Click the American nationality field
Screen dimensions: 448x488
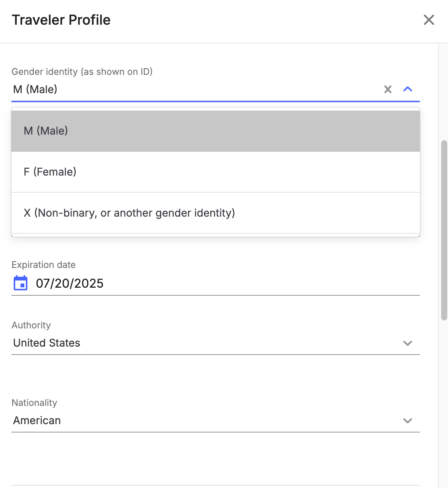216,421
